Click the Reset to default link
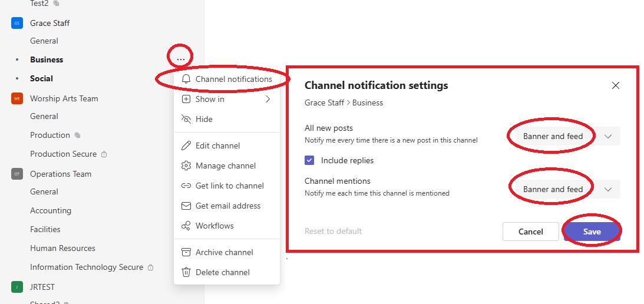 333,231
